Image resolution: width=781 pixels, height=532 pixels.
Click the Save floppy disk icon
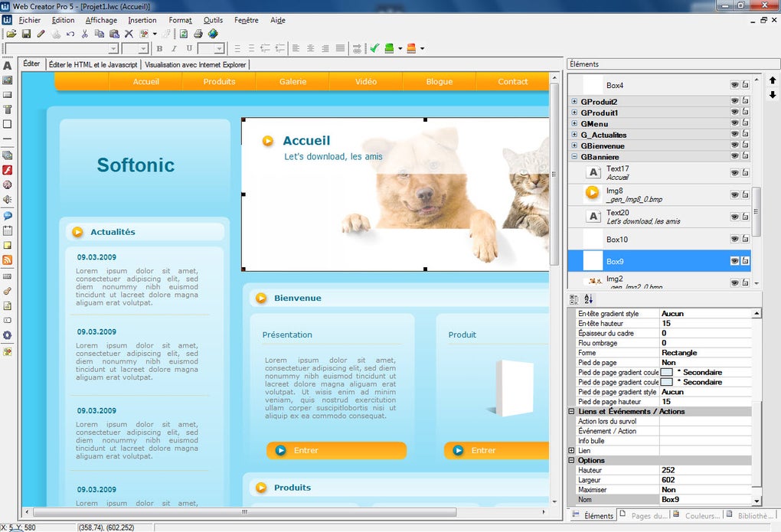[x=26, y=34]
